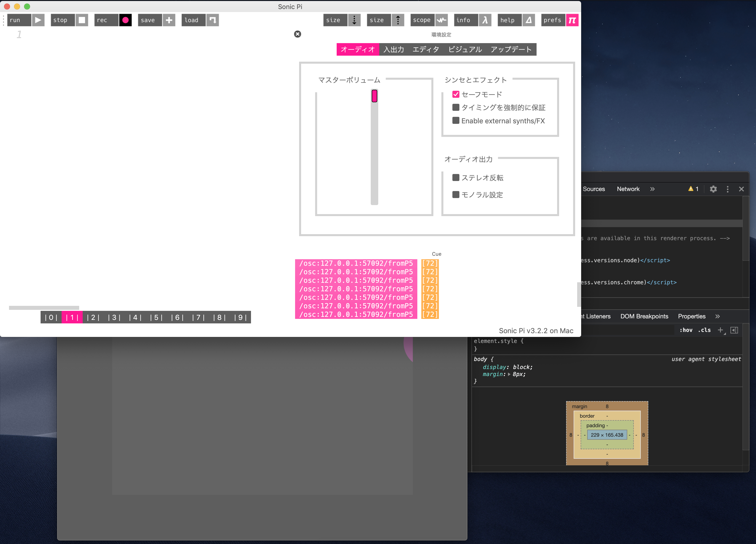
Task: Expand more DevTools tabs after Network
Action: click(x=652, y=189)
